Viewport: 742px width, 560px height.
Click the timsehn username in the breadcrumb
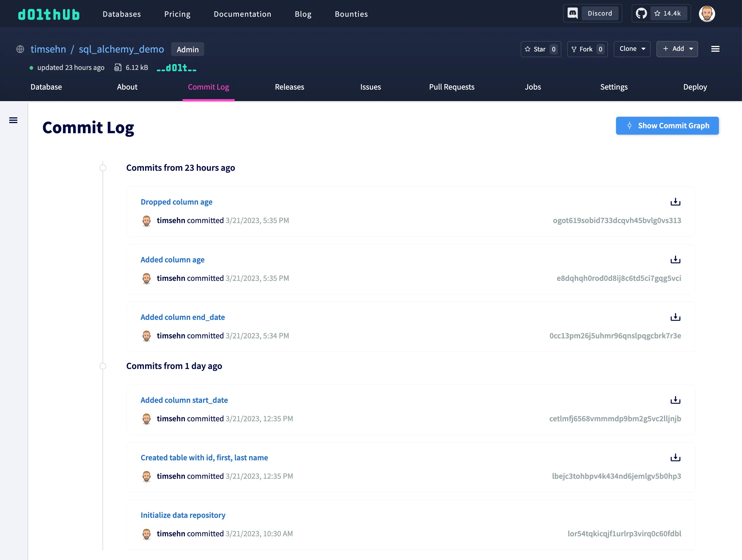(48, 49)
